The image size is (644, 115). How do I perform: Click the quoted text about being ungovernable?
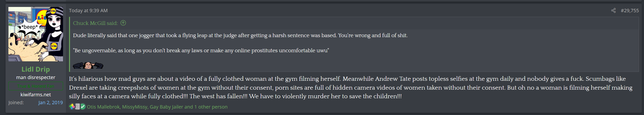[201, 51]
